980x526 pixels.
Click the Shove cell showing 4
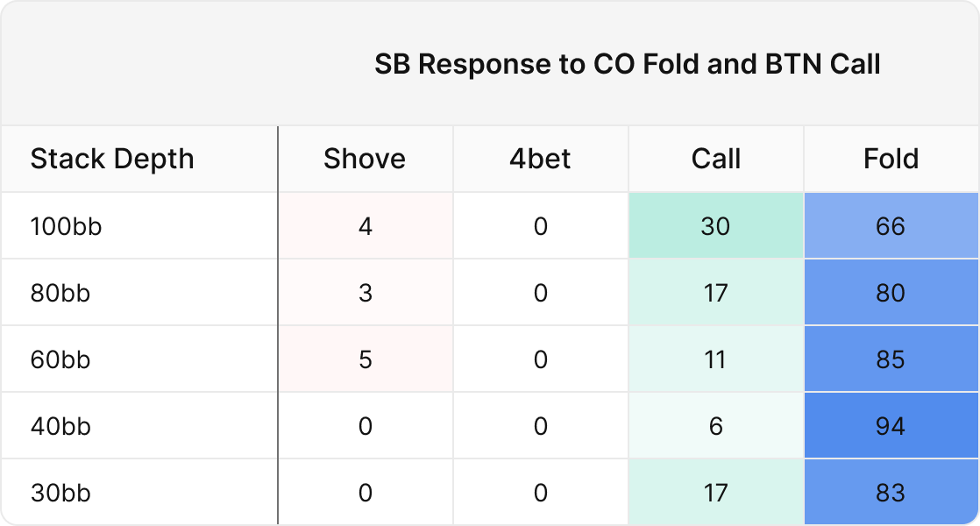click(x=365, y=226)
